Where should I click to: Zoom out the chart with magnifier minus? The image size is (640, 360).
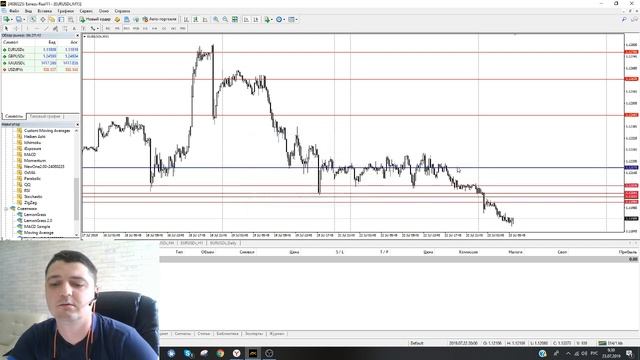225,19
